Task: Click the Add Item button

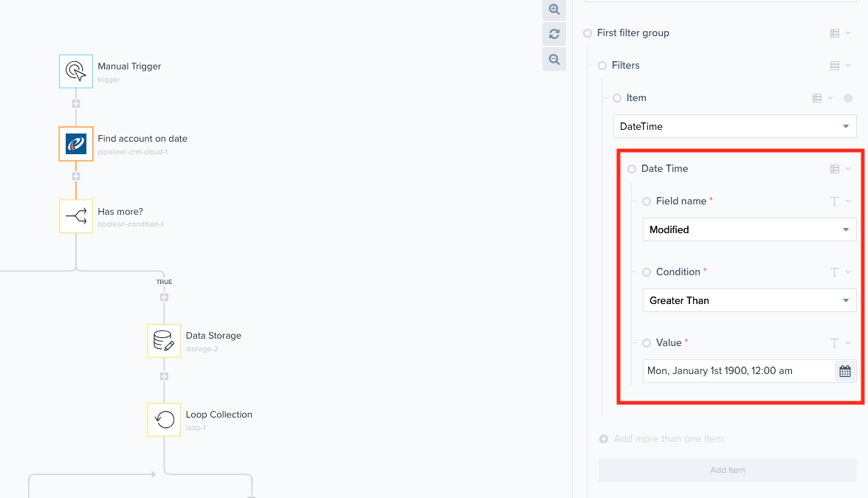Action: pyautogui.click(x=727, y=470)
